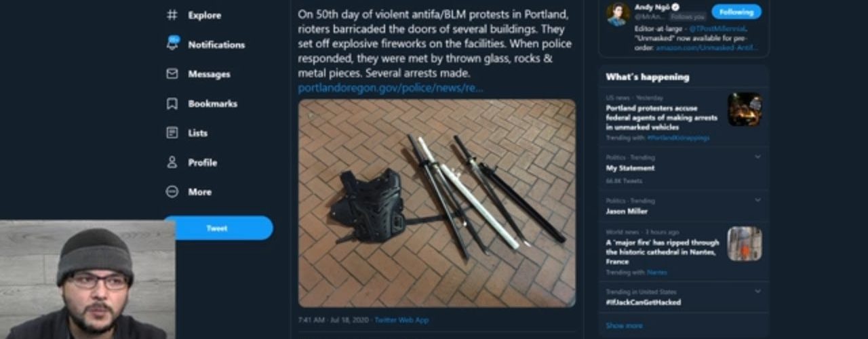Open the Nantes cathedral fire thumbnail
Viewport: 868px width, 339px height.
point(745,243)
